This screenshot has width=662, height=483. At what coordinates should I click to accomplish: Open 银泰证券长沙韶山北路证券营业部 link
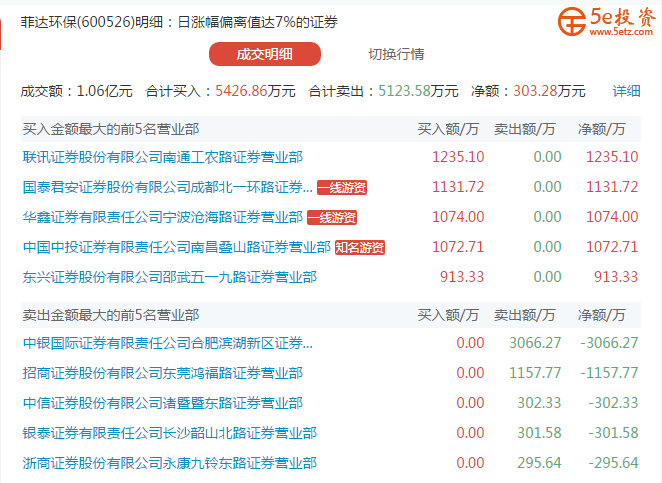click(x=170, y=433)
